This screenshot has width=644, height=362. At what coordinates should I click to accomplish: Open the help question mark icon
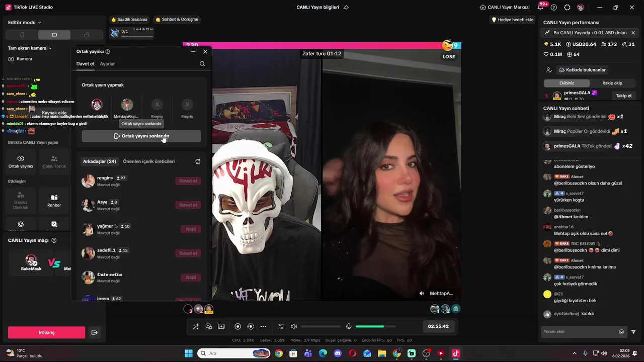point(554,8)
